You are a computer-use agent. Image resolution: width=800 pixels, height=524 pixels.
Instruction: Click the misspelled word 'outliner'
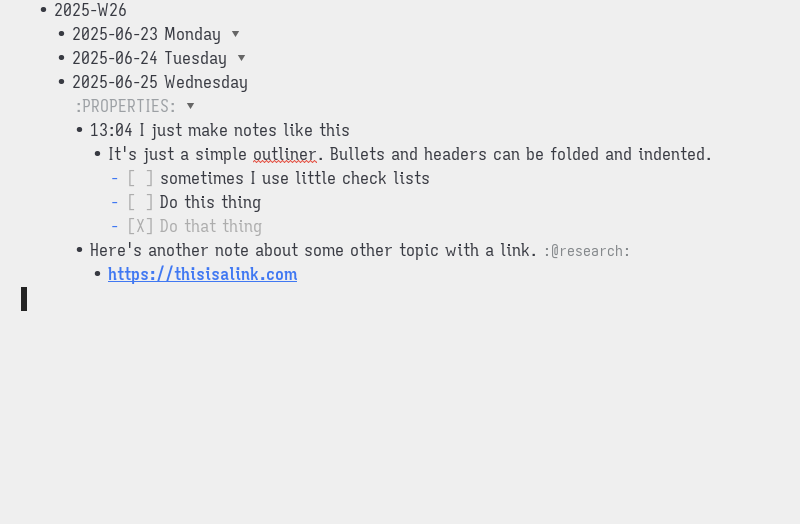pyautogui.click(x=285, y=154)
